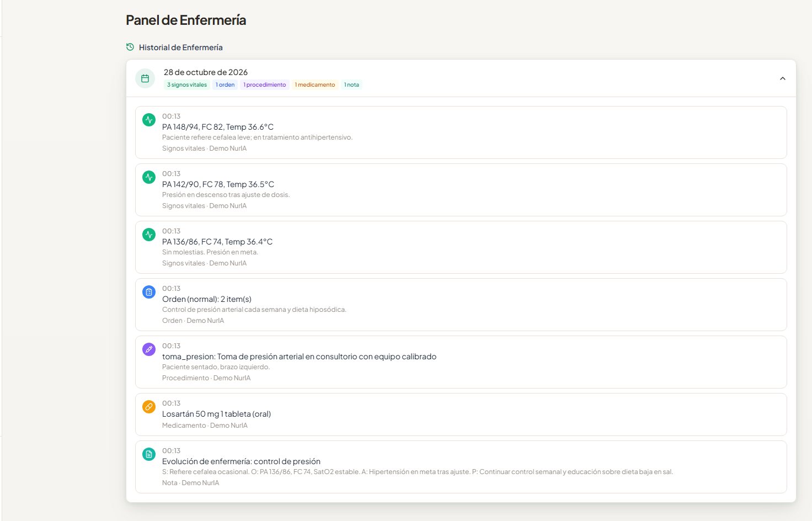Select the '1 orden' tag
The width and height of the screenshot is (812, 521).
tap(225, 85)
